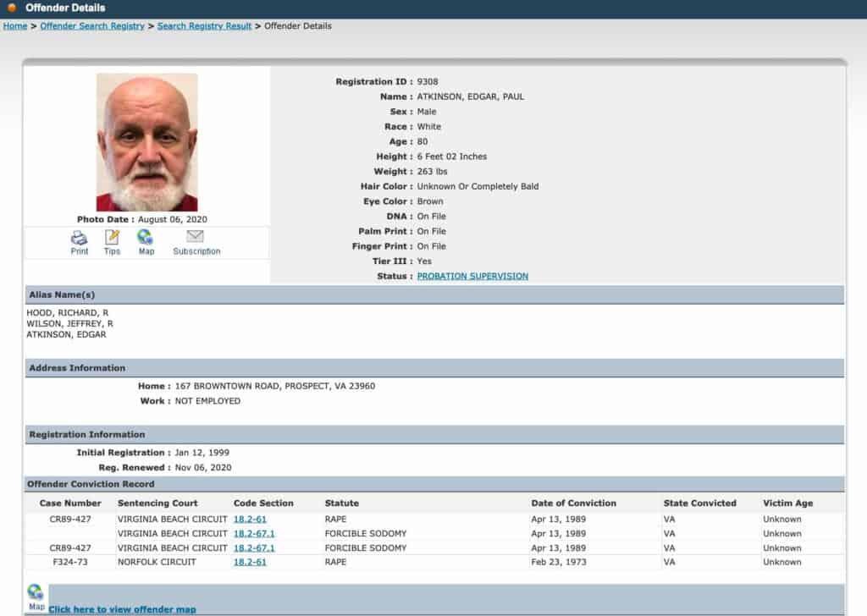Click the Sentencing Court column header
Screen dimensions: 867x616
[x=157, y=503]
